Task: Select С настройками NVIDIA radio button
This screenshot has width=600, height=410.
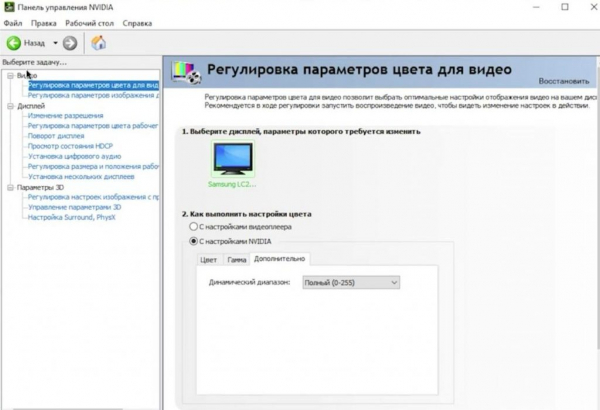Action: (194, 241)
